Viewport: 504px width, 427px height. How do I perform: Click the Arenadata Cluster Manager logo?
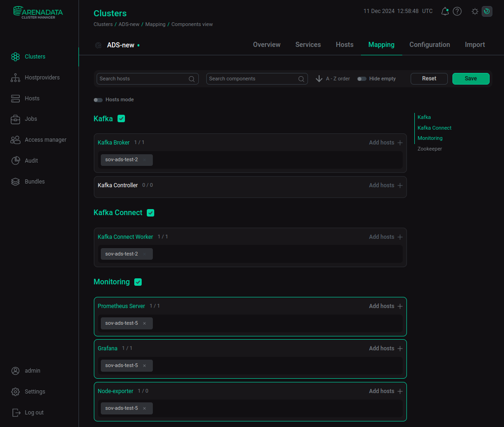point(38,13)
